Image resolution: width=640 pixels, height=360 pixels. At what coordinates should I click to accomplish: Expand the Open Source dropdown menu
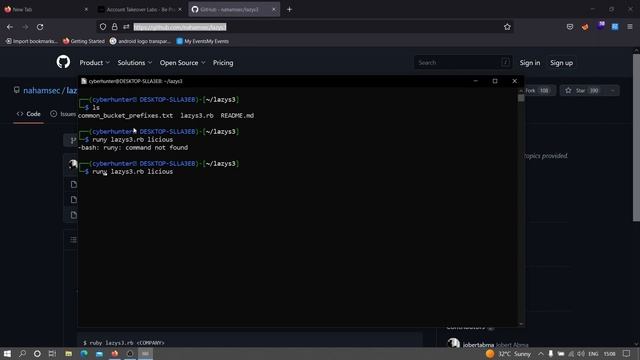click(x=182, y=62)
